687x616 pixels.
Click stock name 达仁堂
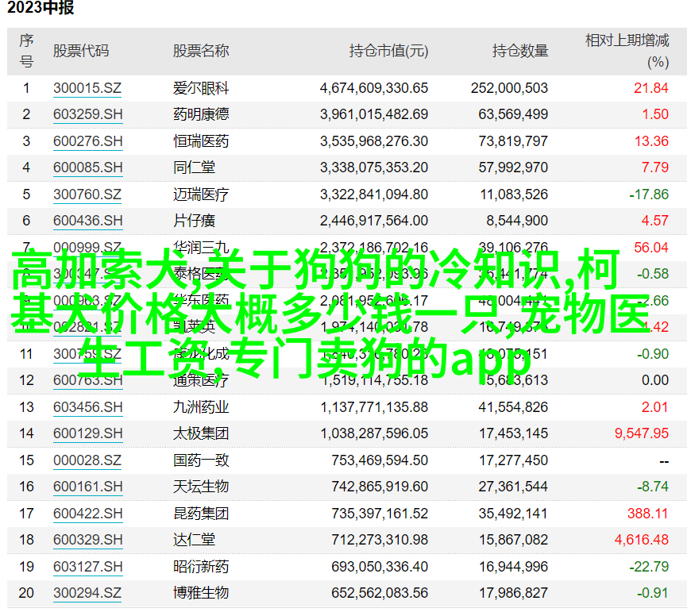(194, 540)
